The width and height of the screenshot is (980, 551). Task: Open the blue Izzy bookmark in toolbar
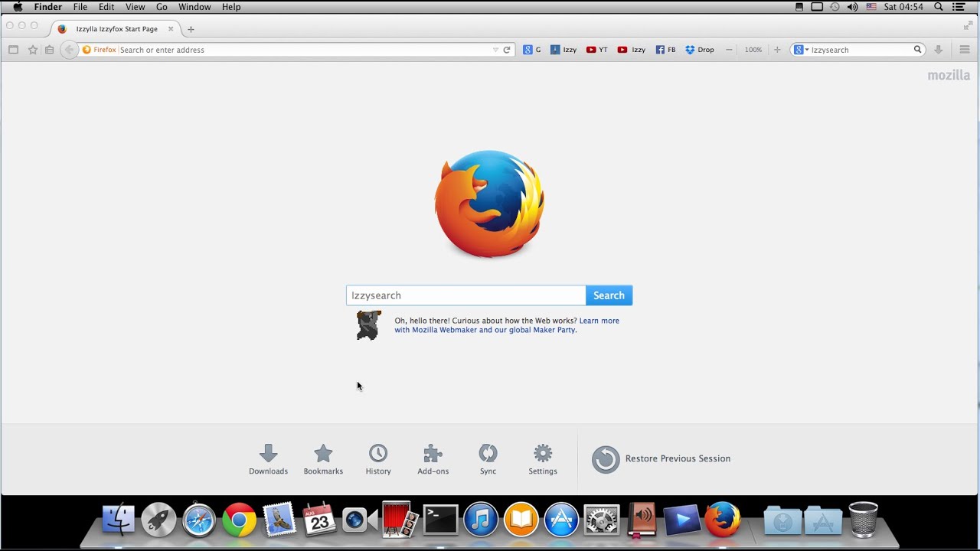coord(563,50)
